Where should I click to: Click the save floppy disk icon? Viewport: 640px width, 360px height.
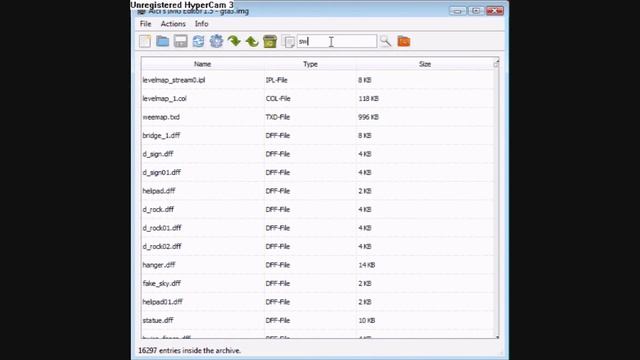(x=180, y=41)
